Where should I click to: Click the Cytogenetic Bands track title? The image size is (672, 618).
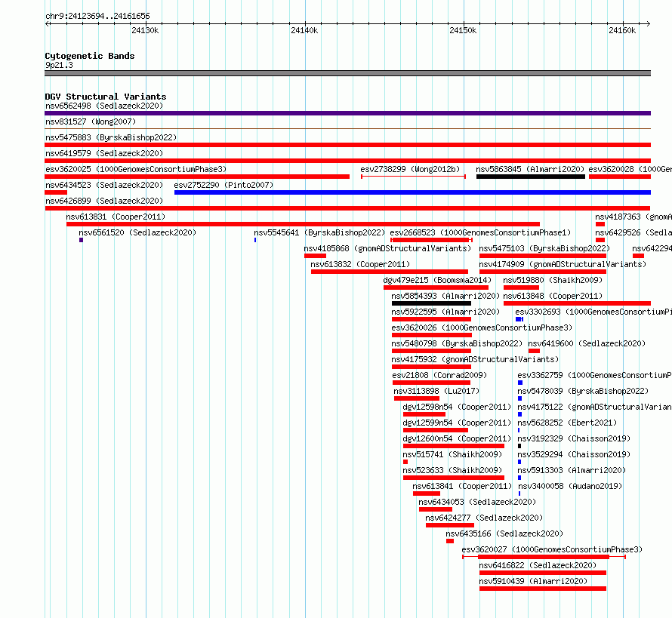tap(90, 56)
